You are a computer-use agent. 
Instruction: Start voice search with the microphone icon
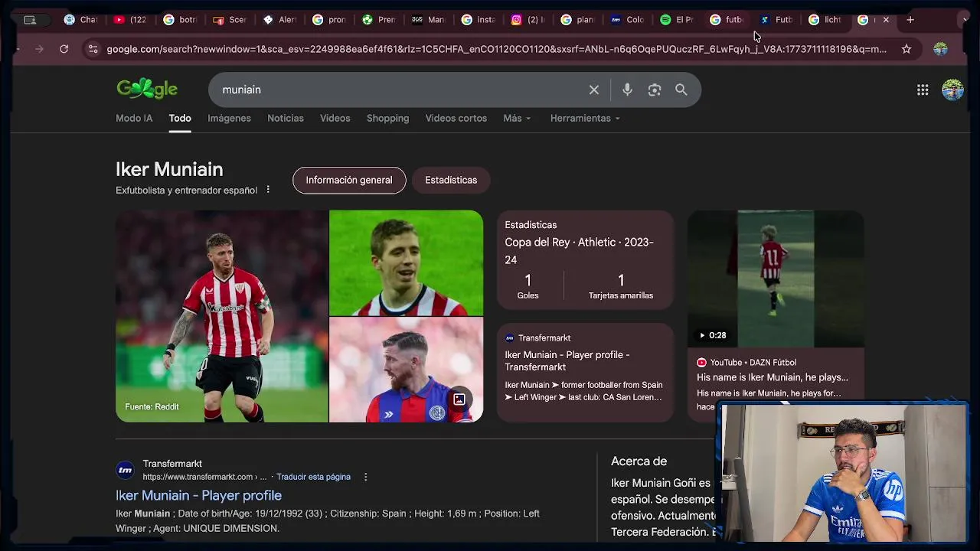tap(627, 90)
